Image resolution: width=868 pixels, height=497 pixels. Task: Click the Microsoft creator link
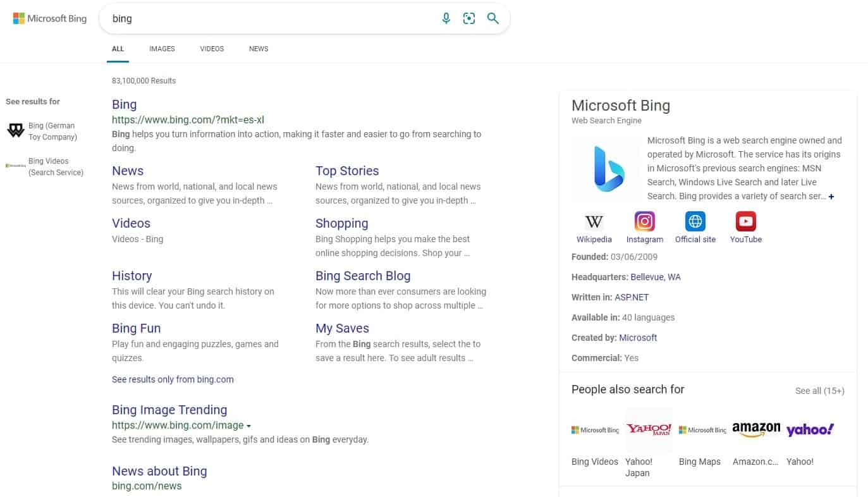tap(638, 338)
